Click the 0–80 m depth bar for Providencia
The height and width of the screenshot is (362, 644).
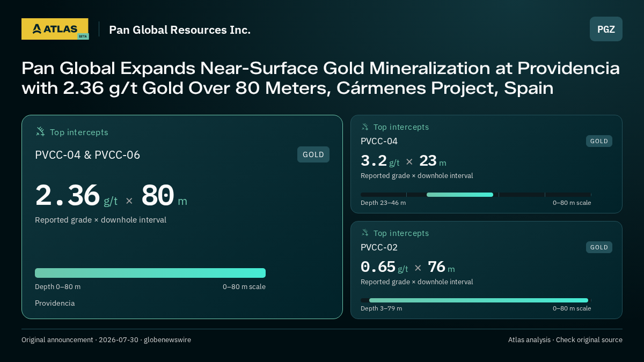pos(150,273)
